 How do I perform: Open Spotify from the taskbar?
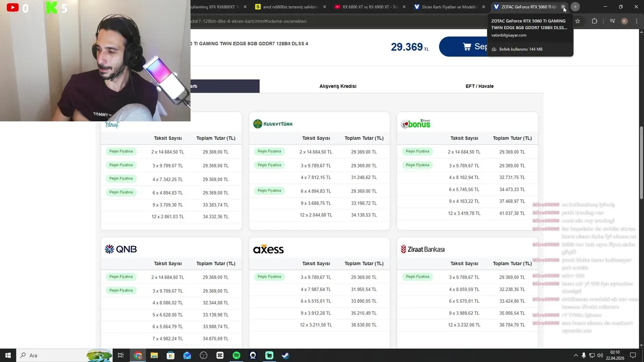click(236, 355)
